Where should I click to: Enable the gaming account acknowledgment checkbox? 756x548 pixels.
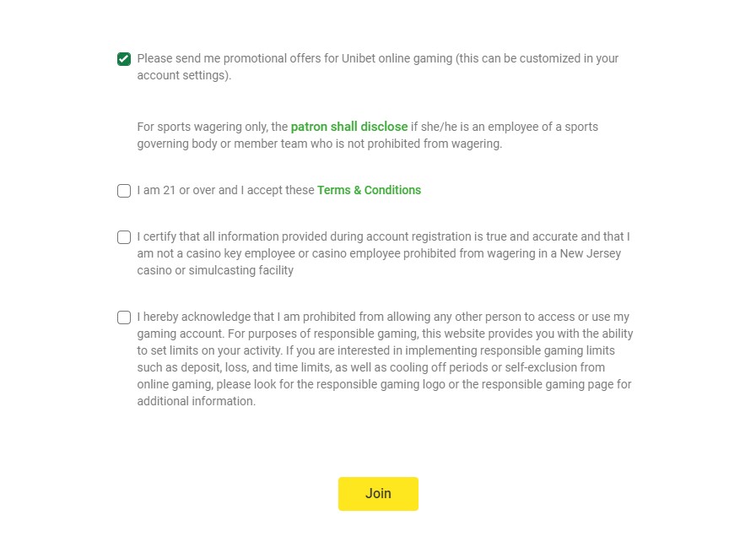coord(124,317)
